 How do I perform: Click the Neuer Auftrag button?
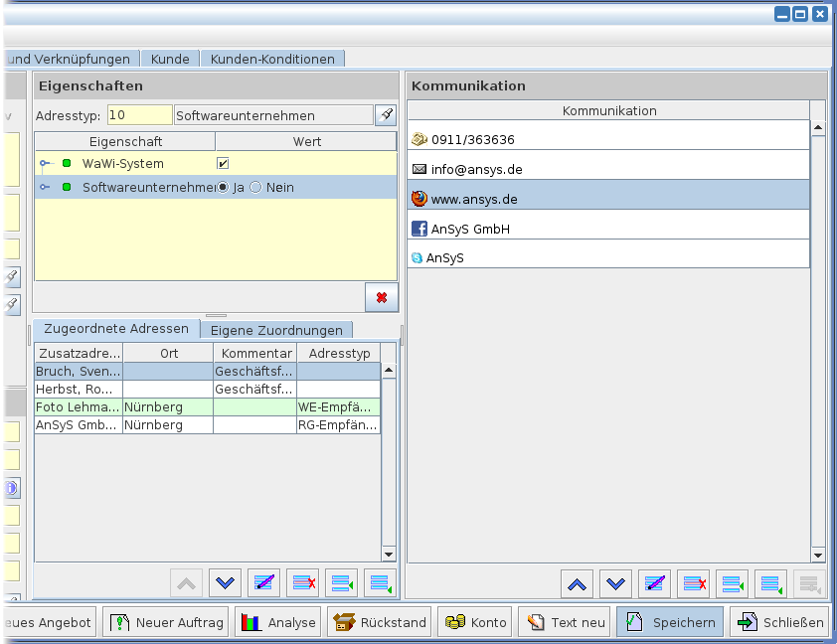click(166, 623)
